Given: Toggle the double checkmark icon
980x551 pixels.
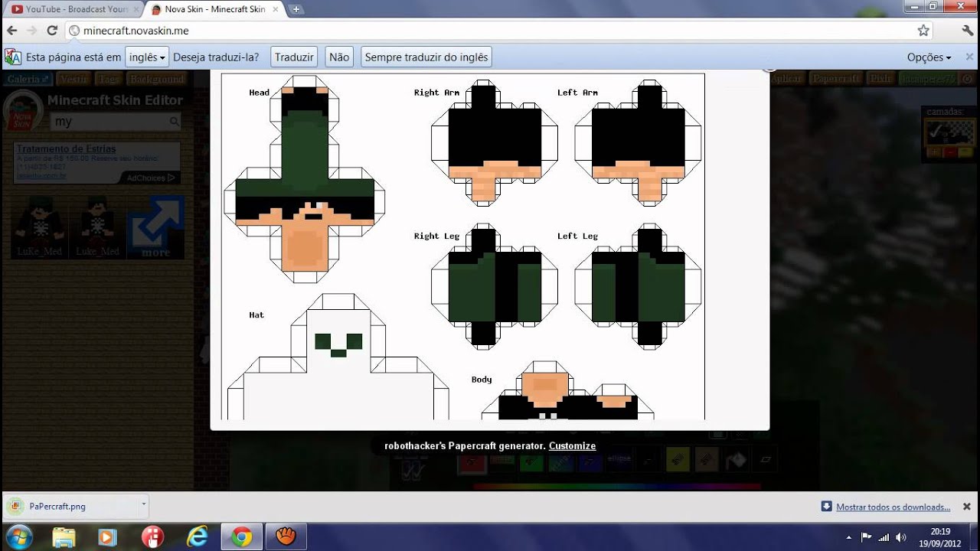Looking at the screenshot, I should [413, 472].
